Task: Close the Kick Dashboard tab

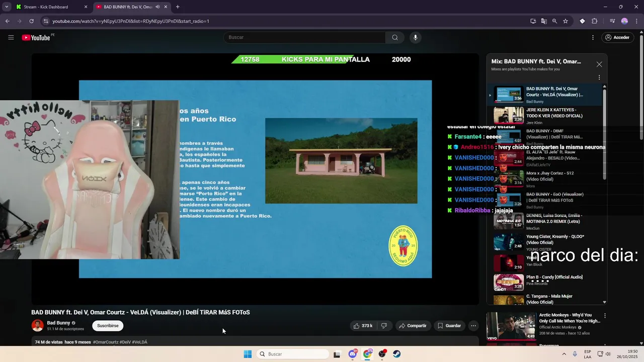Action: tap(86, 7)
